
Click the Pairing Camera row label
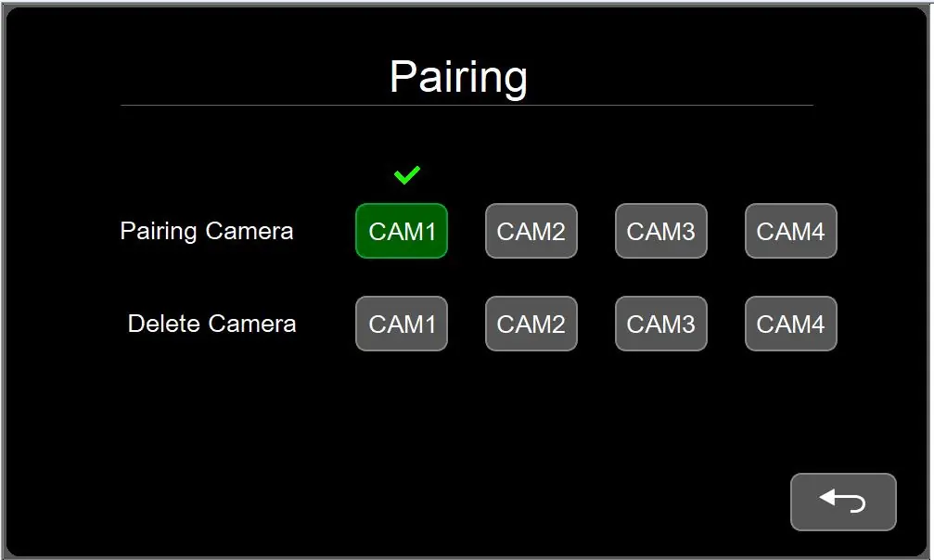207,231
